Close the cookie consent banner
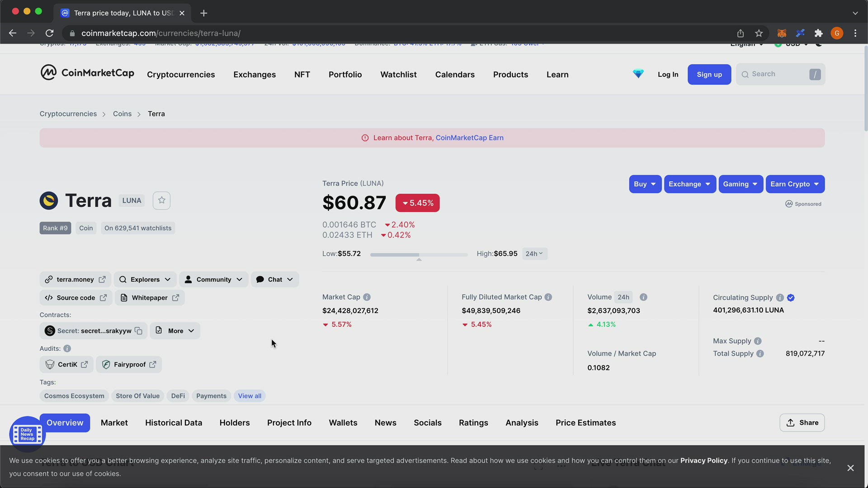 point(850,468)
